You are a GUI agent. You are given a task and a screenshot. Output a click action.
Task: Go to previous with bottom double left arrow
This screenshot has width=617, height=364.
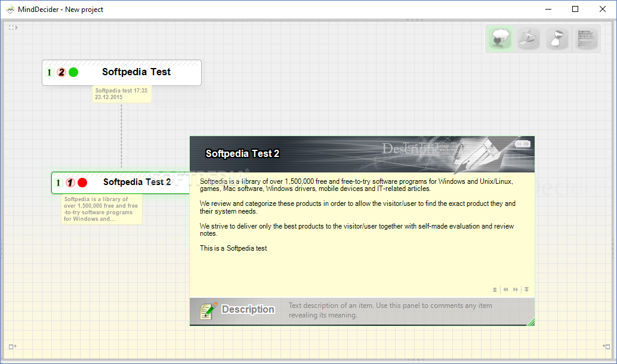[x=505, y=289]
